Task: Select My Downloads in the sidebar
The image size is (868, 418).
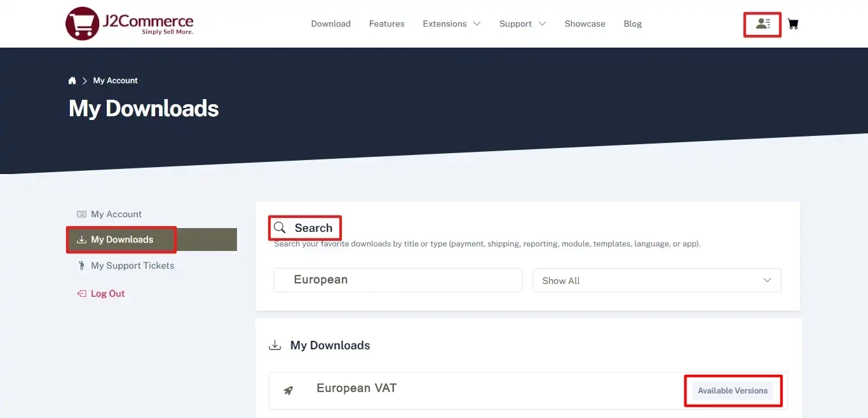Action: 152,239
